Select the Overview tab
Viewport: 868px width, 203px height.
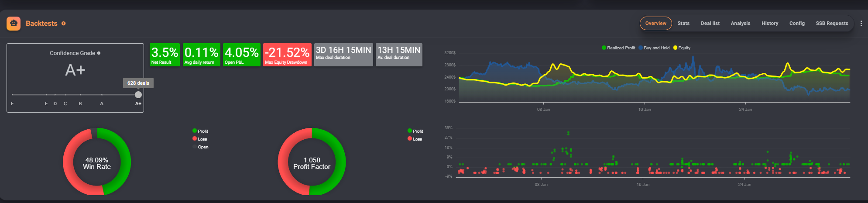[x=655, y=24]
